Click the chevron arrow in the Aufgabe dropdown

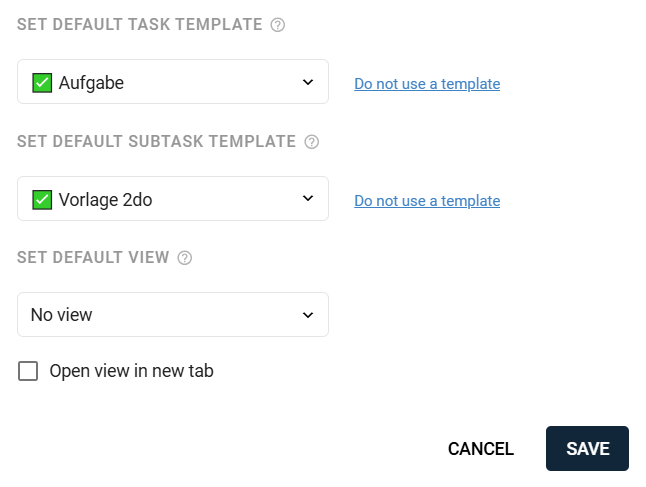coord(308,82)
